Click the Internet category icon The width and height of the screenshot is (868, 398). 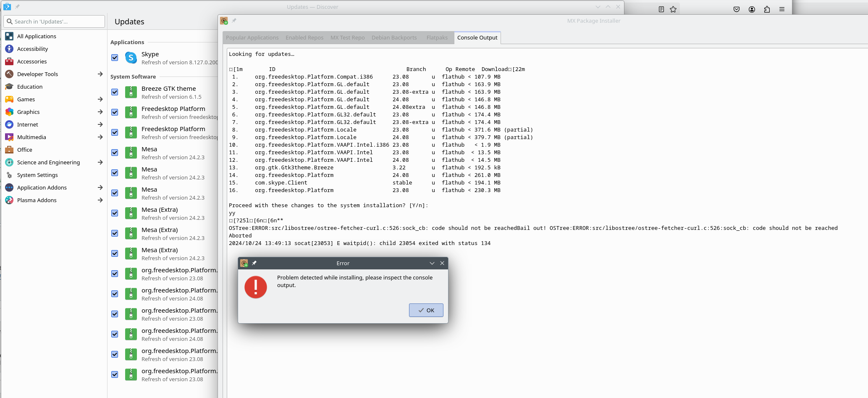point(9,124)
